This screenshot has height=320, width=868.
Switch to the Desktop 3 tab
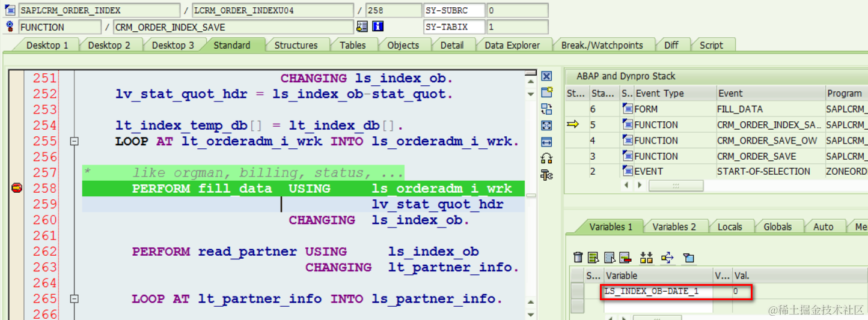click(173, 45)
